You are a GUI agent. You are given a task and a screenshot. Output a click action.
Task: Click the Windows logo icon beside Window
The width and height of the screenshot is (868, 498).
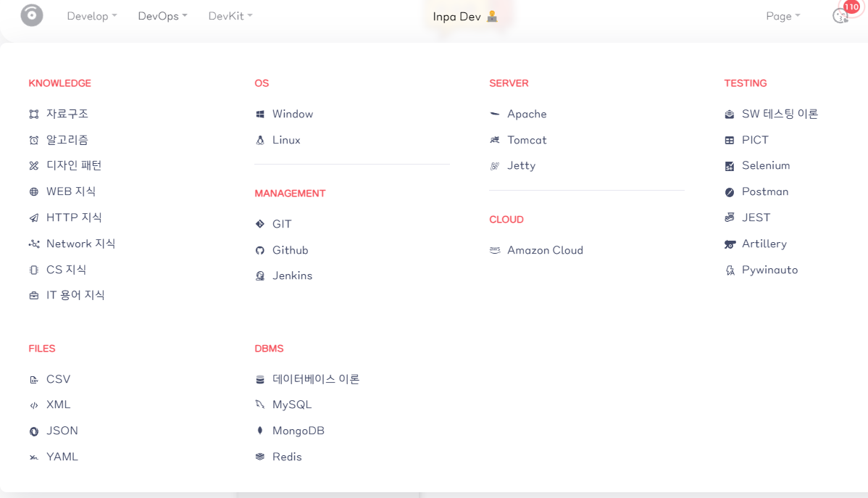pyautogui.click(x=260, y=115)
